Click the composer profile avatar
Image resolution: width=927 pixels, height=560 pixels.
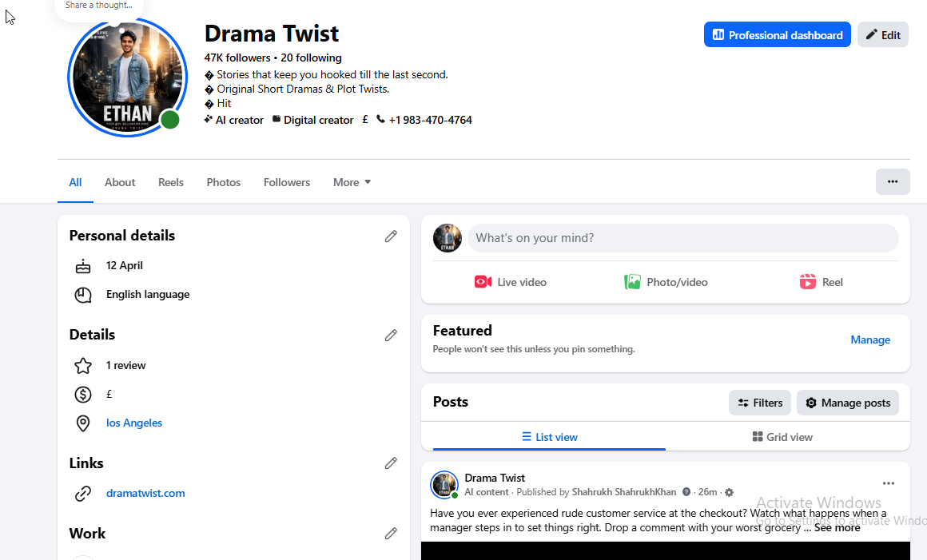(x=447, y=238)
